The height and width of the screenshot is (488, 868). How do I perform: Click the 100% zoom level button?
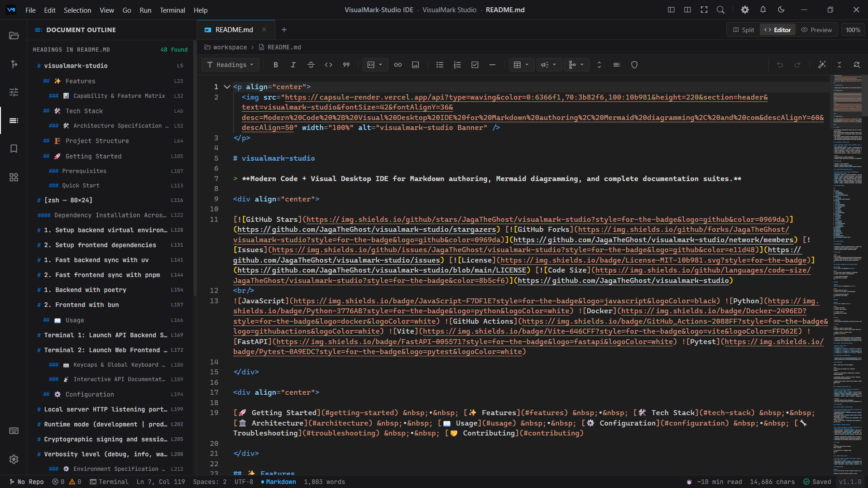853,30
